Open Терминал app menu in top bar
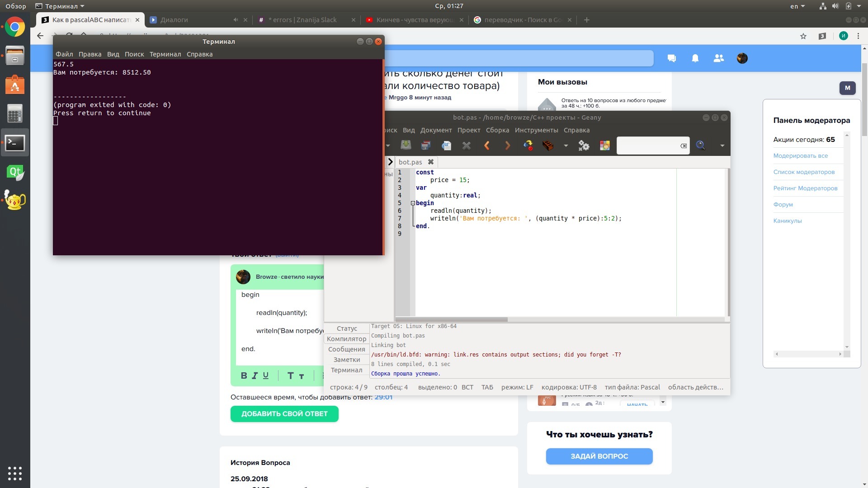868x488 pixels. click(60, 6)
